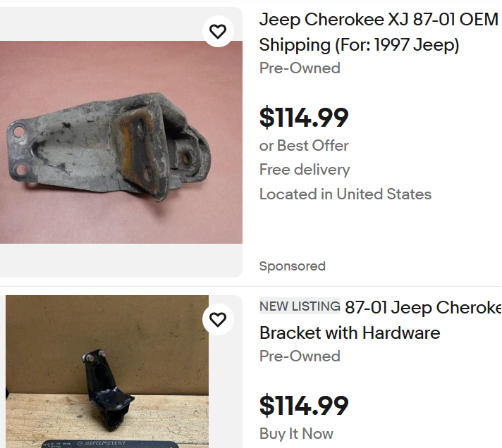The width and height of the screenshot is (502, 448).
Task: Click the "Sponsored" label
Action: 293,266
